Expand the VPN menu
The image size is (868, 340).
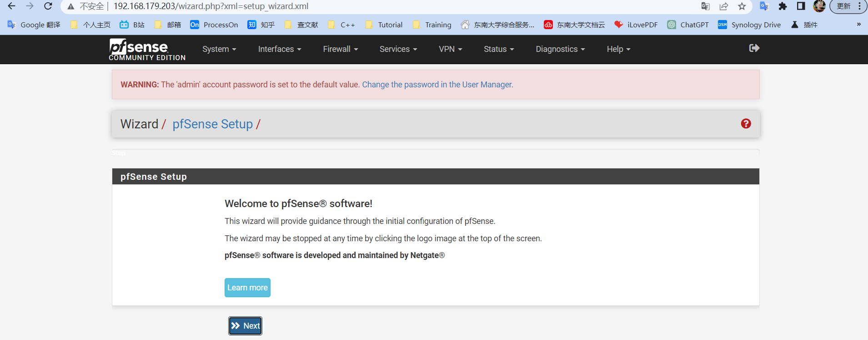[x=451, y=49]
